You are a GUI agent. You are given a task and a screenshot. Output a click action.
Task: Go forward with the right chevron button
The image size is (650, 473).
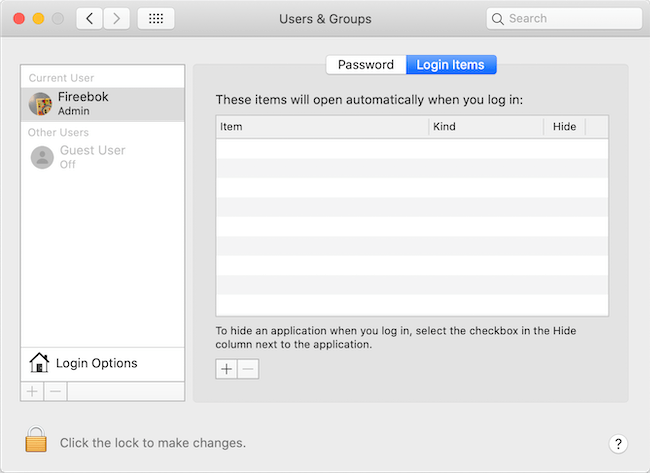(x=116, y=19)
